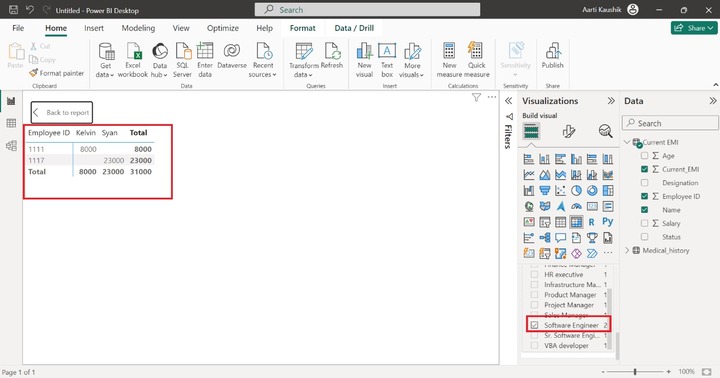Publish the report
The width and height of the screenshot is (720, 378).
[x=552, y=56]
